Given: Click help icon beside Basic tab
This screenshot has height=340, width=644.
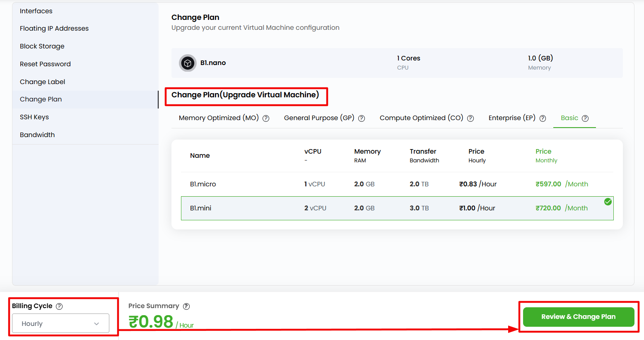Looking at the screenshot, I should tap(585, 118).
